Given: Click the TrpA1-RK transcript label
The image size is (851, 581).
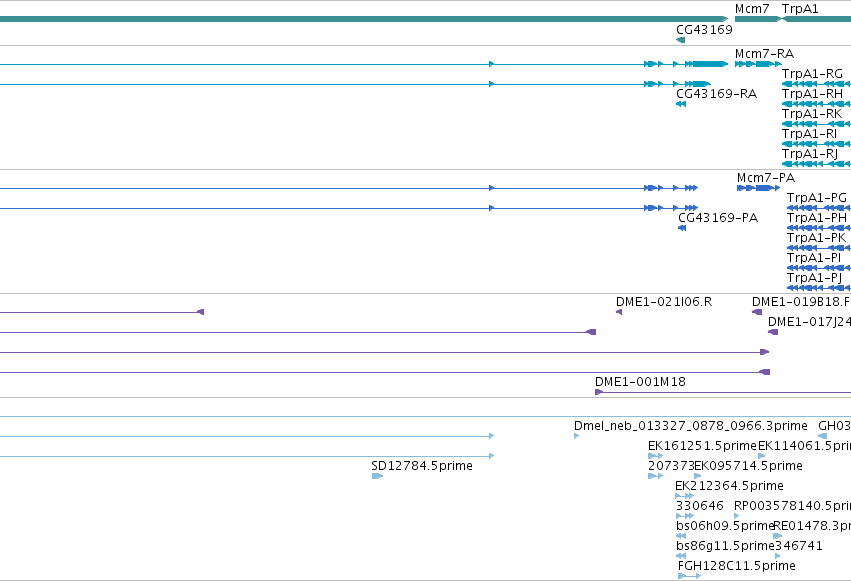Looking at the screenshot, I should coord(811,114).
